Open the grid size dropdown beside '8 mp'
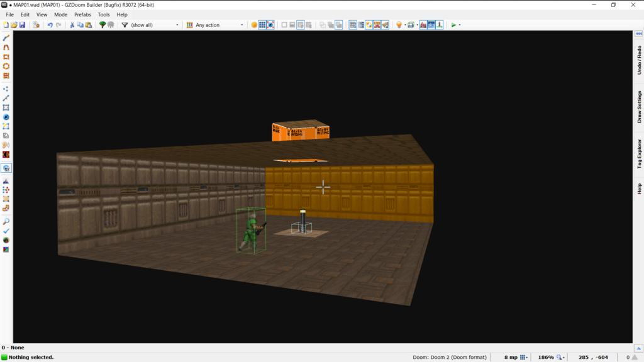644x362 pixels. point(524,357)
